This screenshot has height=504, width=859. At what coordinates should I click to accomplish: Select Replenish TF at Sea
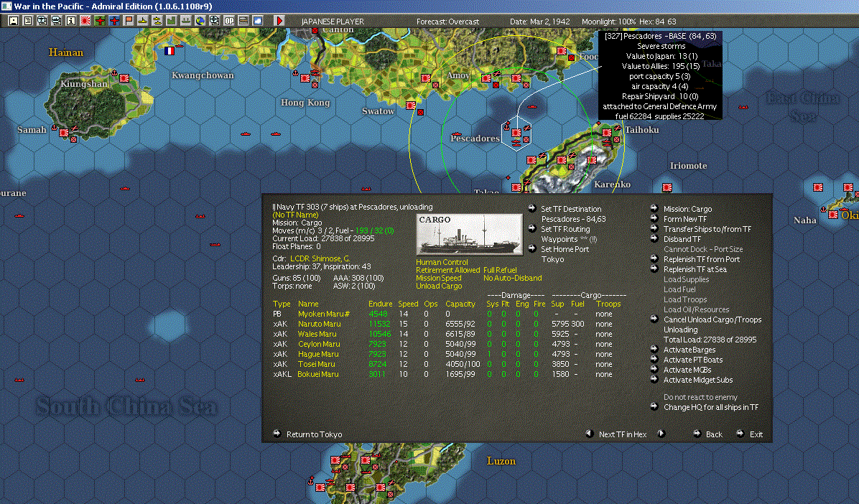coord(695,269)
